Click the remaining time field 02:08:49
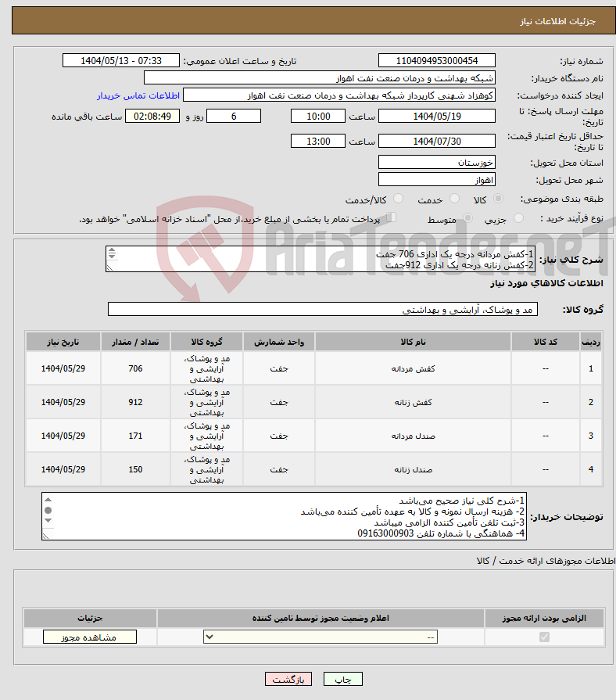This screenshot has width=616, height=700. [152, 117]
